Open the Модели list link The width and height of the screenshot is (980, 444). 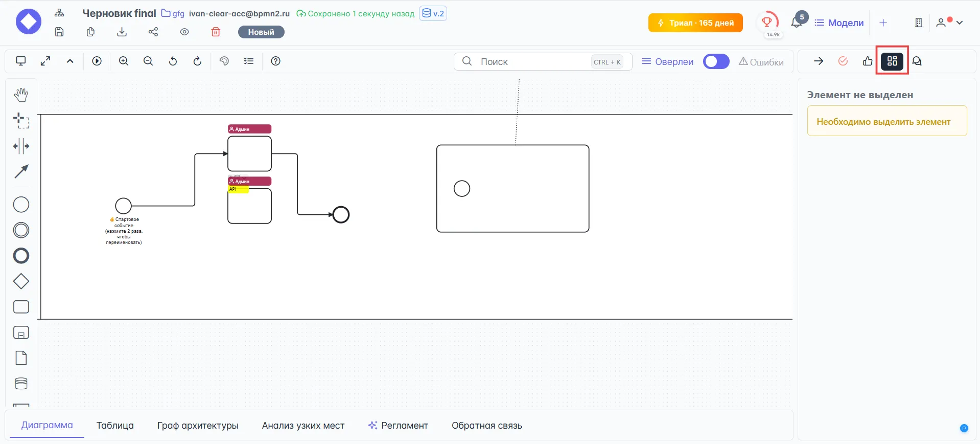point(839,23)
